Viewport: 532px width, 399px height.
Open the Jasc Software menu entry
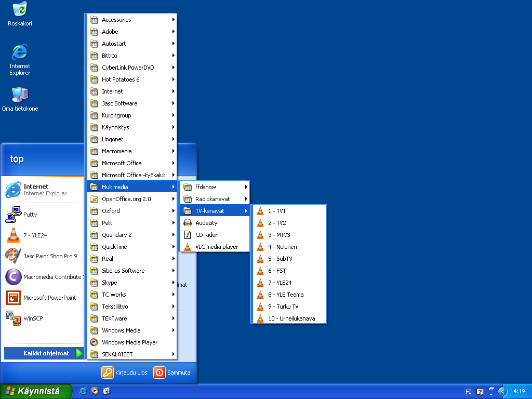131,103
